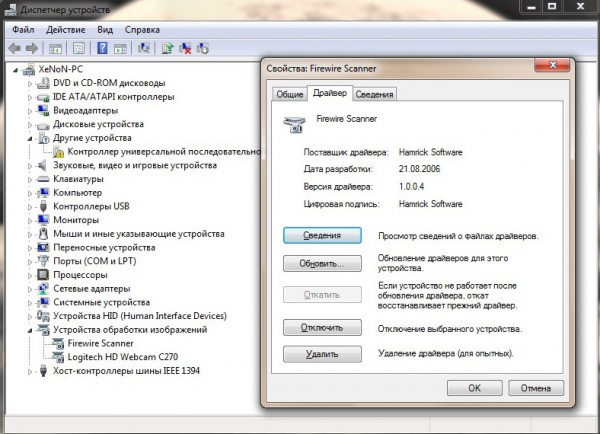Open the Справка menu

click(x=142, y=30)
